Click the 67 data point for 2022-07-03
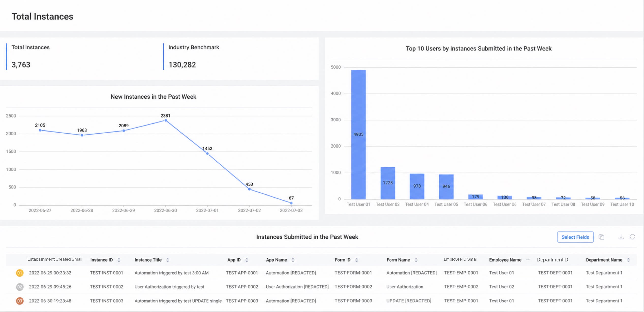This screenshot has height=312, width=644. click(291, 203)
